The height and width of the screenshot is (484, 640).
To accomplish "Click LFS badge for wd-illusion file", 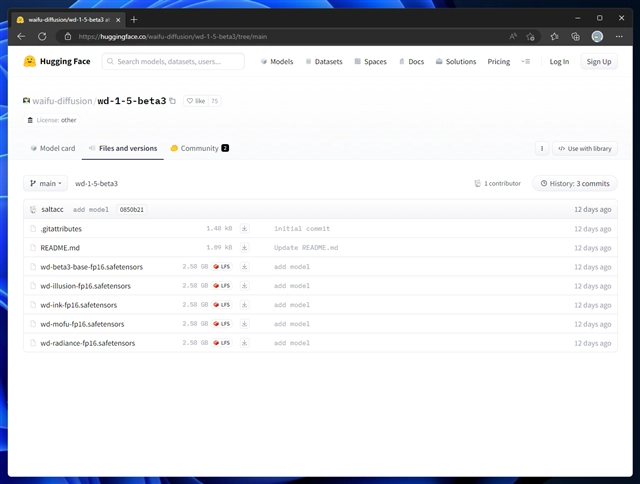I will [222, 286].
